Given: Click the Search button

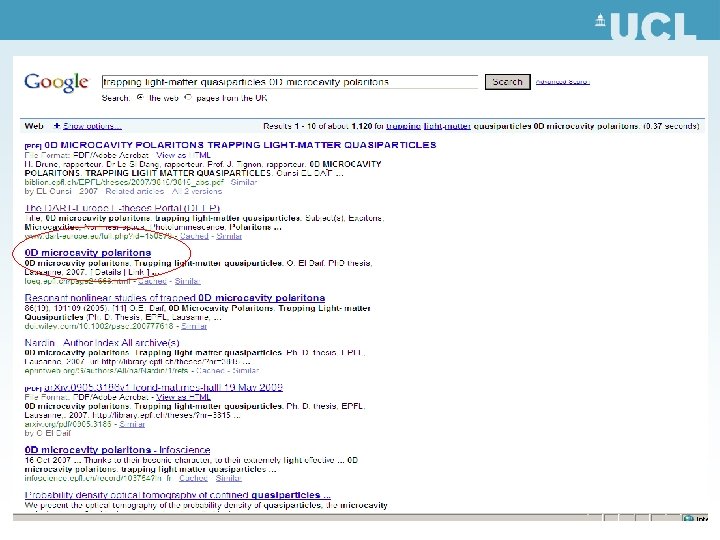Looking at the screenshot, I should coord(507,82).
